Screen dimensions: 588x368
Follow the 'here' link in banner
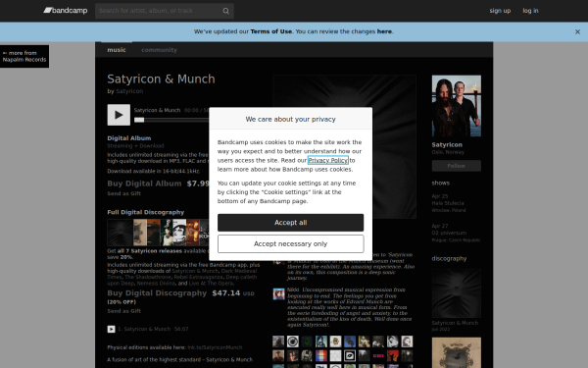tap(384, 31)
